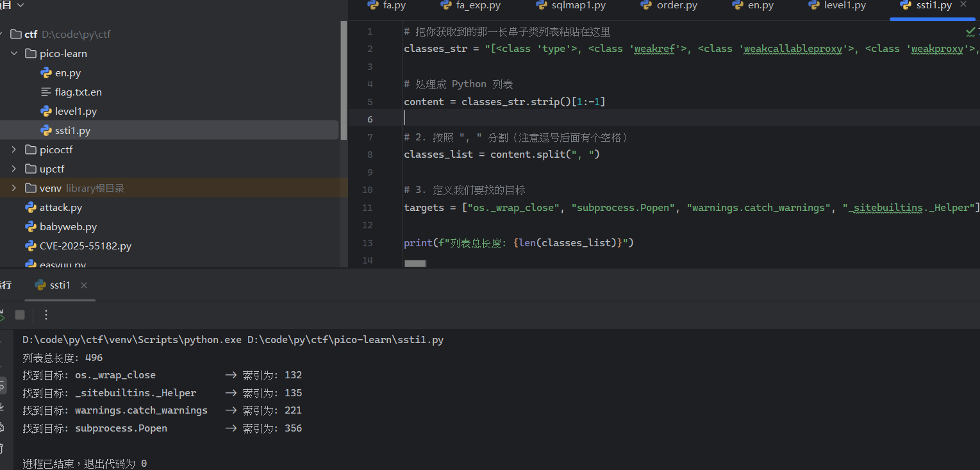Click the green inspection checkmark in editor
The image size is (980, 470).
[970, 31]
